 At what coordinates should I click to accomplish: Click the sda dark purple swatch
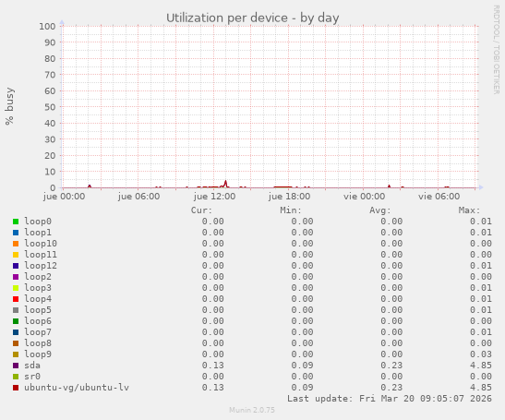click(16, 366)
